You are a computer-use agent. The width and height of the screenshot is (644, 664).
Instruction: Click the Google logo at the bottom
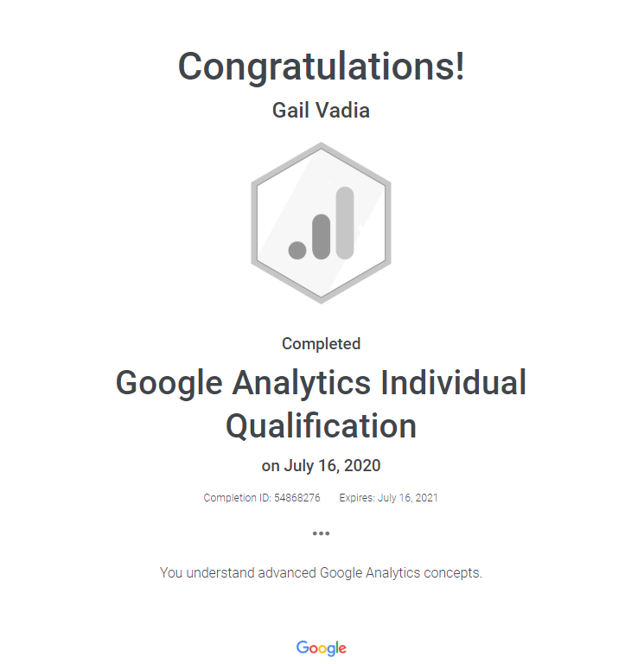(321, 648)
